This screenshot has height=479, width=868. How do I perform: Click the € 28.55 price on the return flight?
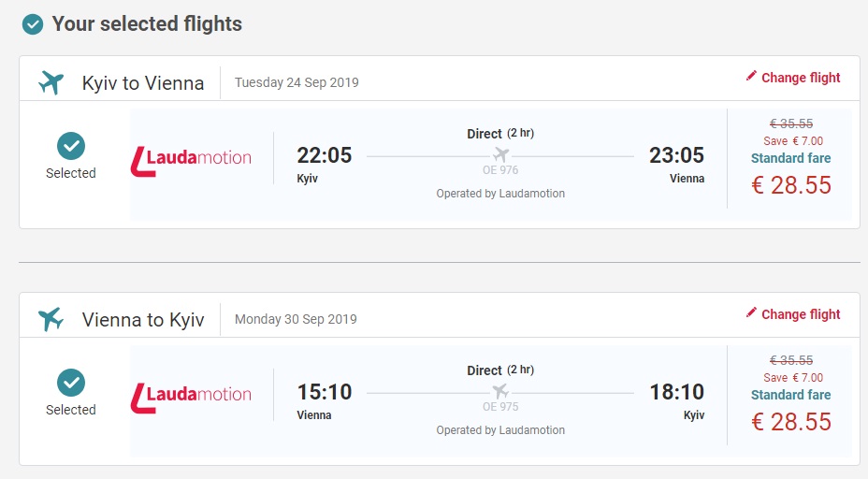tap(791, 422)
